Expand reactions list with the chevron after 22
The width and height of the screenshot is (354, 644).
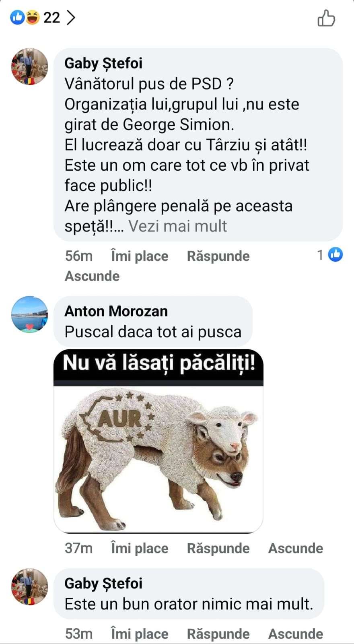71,17
